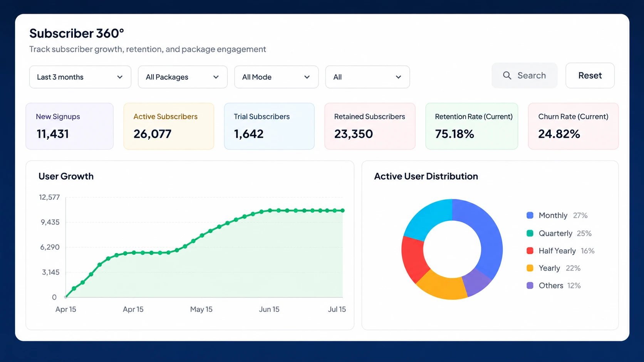Screen dimensions: 644x362
Task: Open the Retained Subscribers card
Action: 370,126
